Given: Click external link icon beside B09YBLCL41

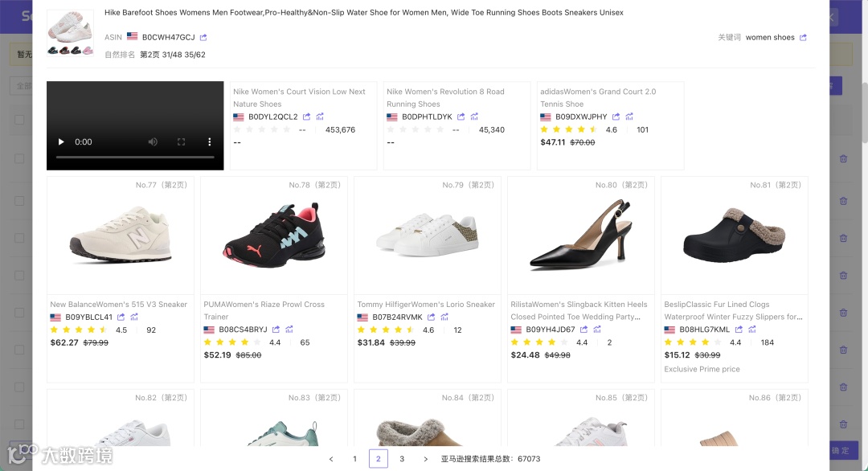Looking at the screenshot, I should coord(121,317).
